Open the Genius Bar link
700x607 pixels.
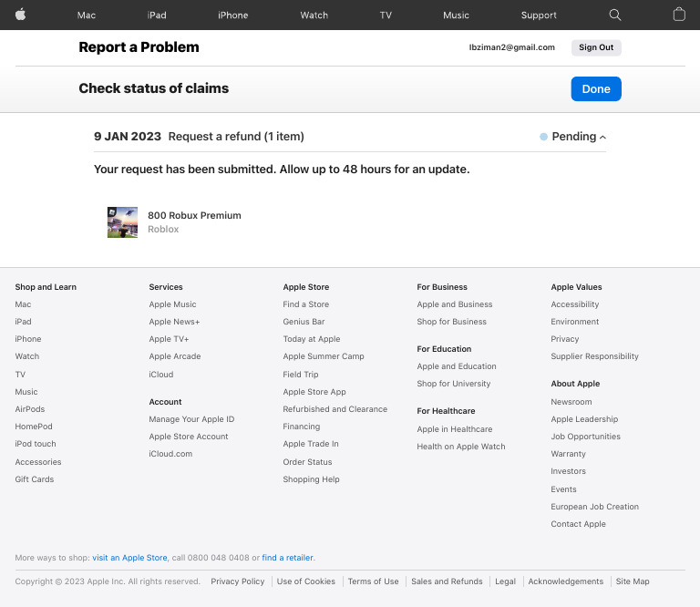(x=304, y=322)
